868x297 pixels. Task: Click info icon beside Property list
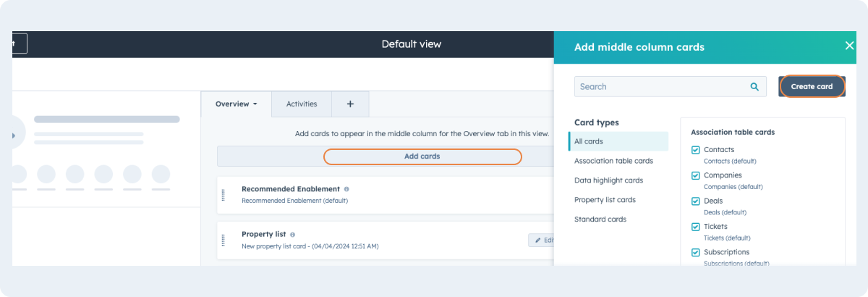(292, 235)
